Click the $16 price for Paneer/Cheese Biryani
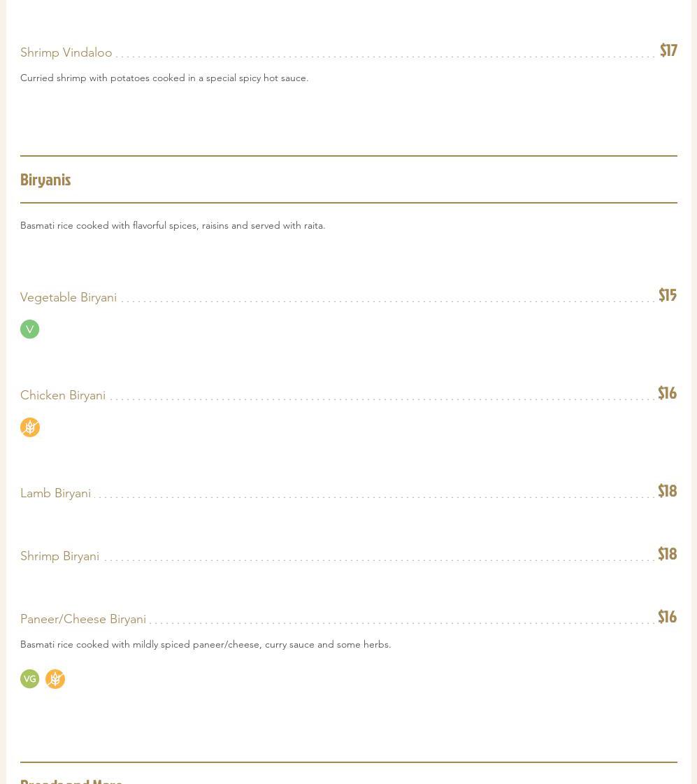This screenshot has width=697, height=784. point(667,617)
